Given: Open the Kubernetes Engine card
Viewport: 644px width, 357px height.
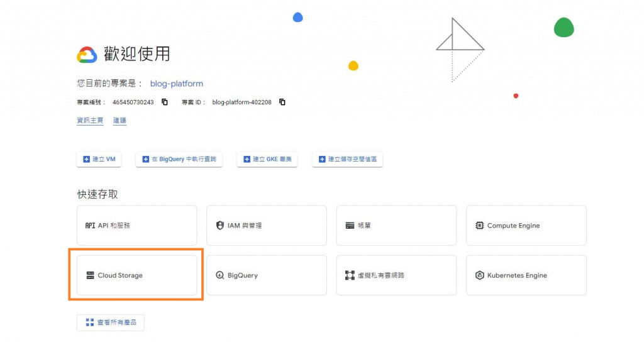Looking at the screenshot, I should (x=526, y=275).
